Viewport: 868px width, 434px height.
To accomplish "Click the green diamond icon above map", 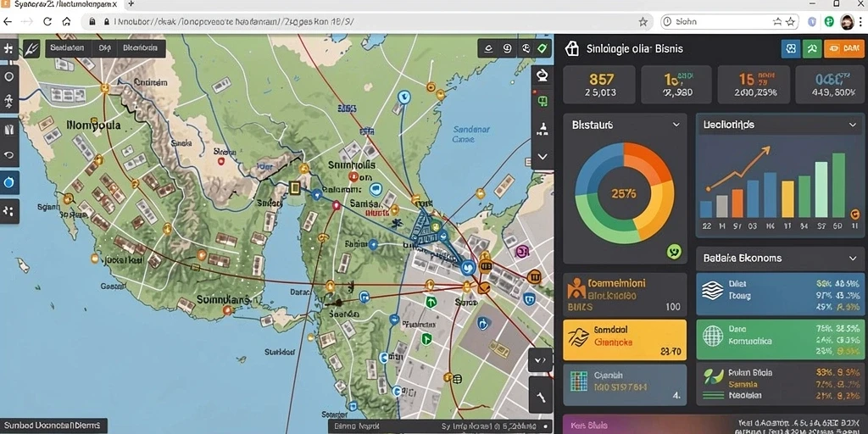I will [x=542, y=48].
